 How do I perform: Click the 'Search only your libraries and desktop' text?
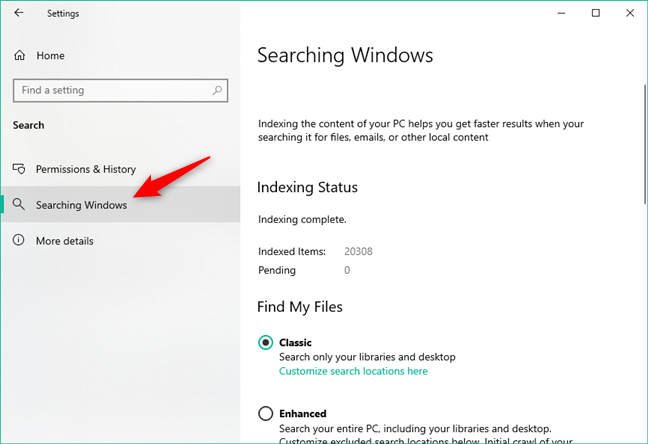pos(367,357)
